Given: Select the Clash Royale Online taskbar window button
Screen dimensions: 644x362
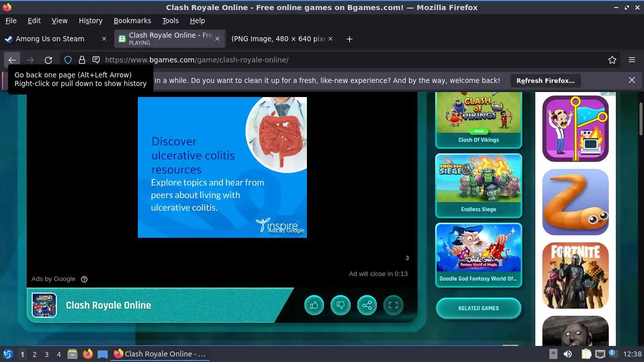Looking at the screenshot, I should point(160,354).
